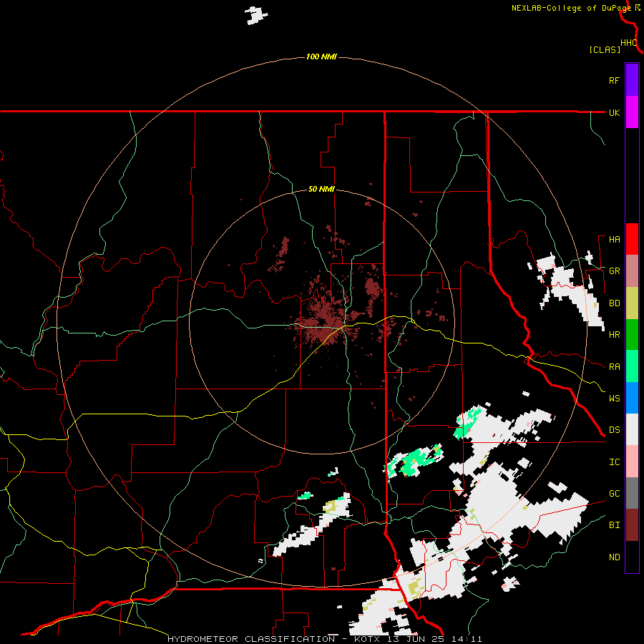Click the HA legend label
The image size is (644, 644).
(614, 240)
